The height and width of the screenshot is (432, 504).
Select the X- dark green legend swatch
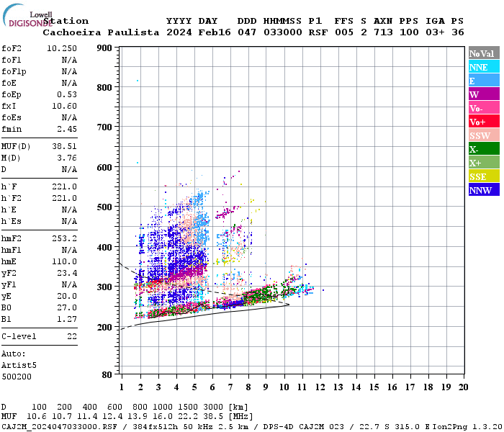point(484,149)
